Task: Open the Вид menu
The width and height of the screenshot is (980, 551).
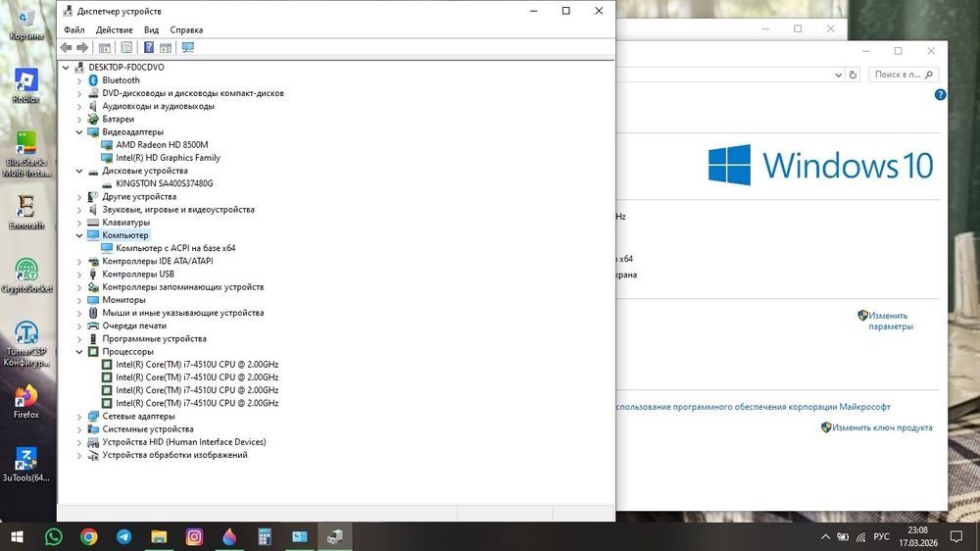Action: [151, 30]
